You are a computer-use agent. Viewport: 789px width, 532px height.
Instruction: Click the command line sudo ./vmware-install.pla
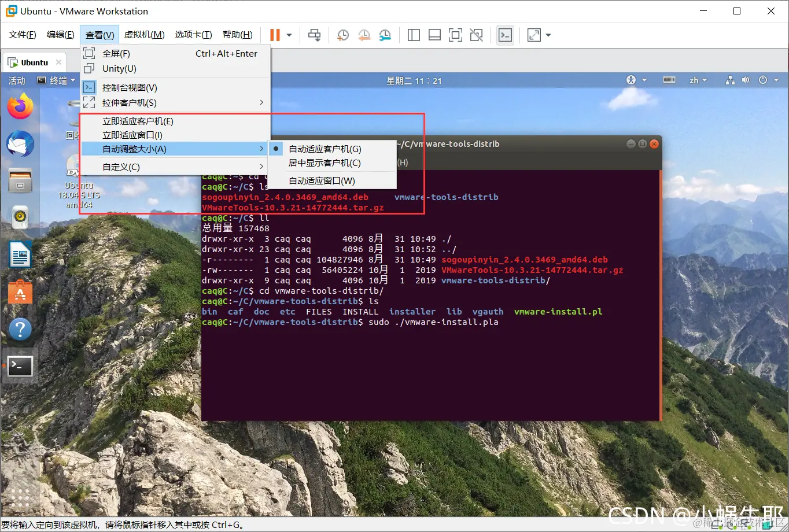click(433, 322)
